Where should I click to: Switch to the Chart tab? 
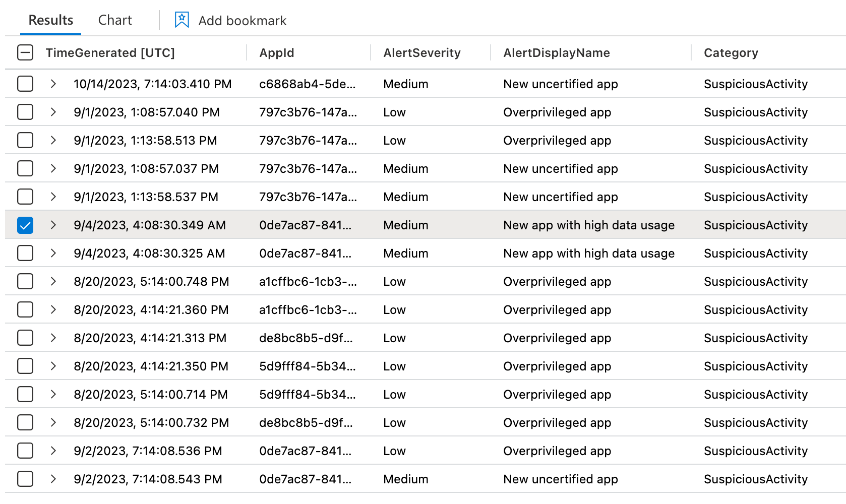coord(115,20)
